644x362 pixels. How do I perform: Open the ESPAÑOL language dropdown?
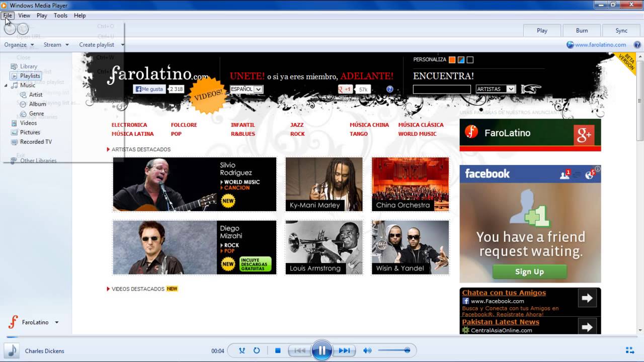pyautogui.click(x=246, y=89)
